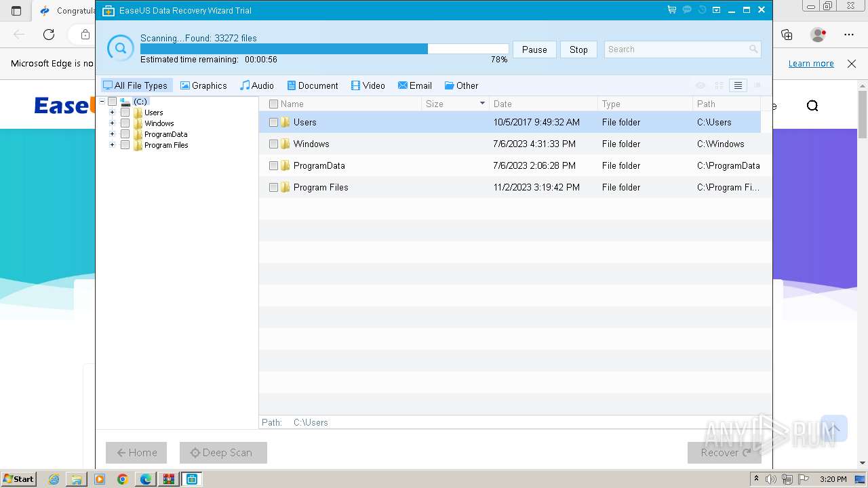The image size is (868, 488).
Task: Refresh the Edge page
Action: tap(49, 35)
